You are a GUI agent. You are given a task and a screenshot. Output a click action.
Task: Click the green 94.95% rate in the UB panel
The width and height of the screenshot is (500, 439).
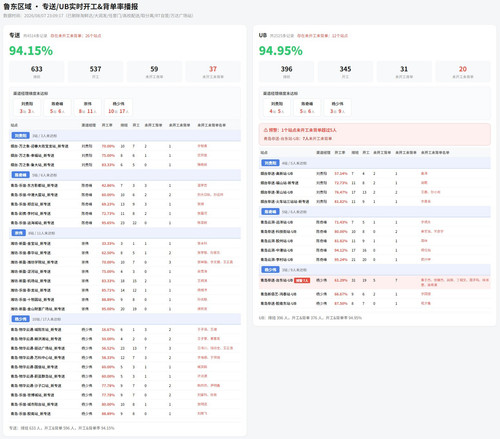click(281, 51)
